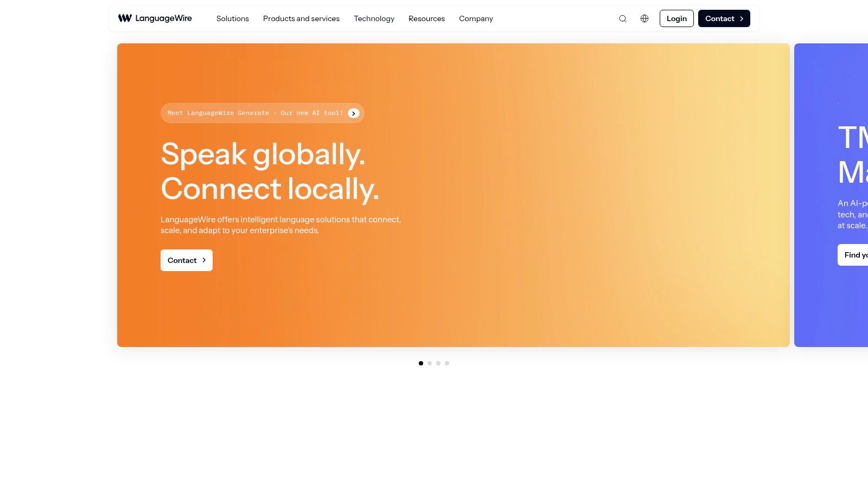Click the LanguageWire logo

[155, 18]
